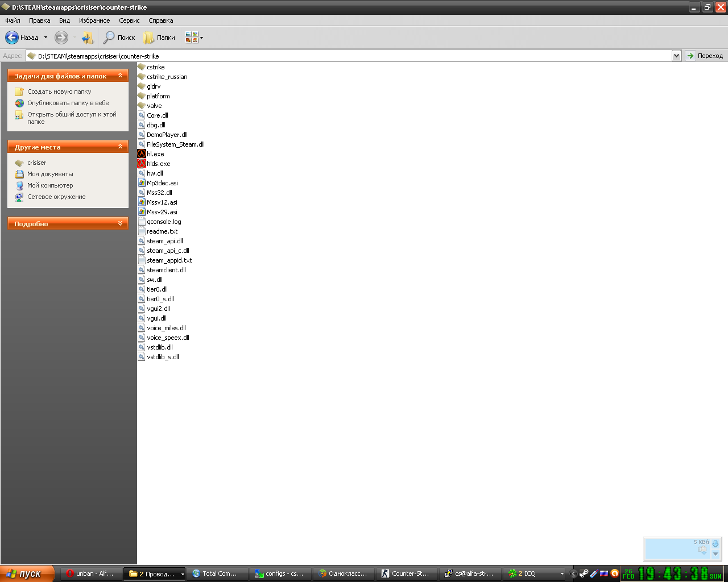Select the Core.dll file icon
728x582 pixels.
pos(142,115)
